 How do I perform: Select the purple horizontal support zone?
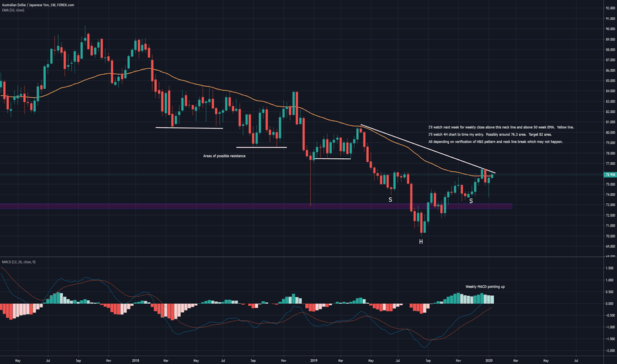(x=265, y=206)
